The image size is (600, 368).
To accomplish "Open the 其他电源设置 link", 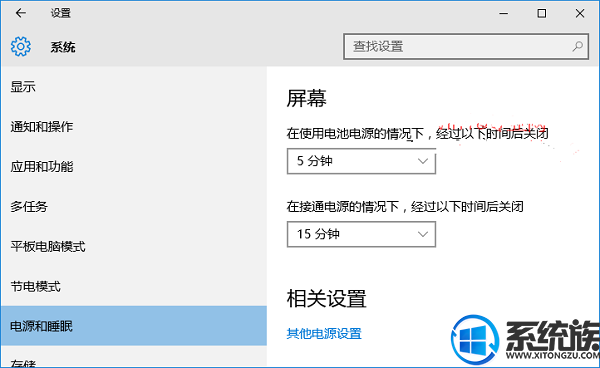I will (x=324, y=334).
